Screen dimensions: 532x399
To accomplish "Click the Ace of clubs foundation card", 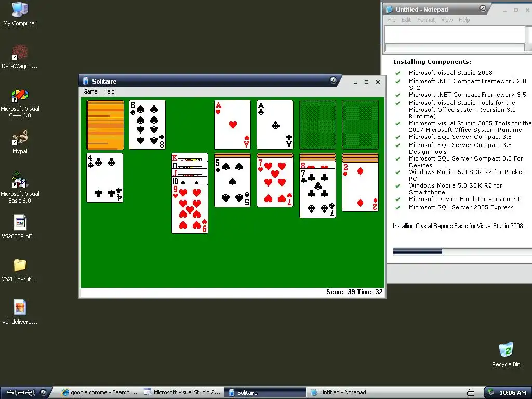I will point(275,125).
